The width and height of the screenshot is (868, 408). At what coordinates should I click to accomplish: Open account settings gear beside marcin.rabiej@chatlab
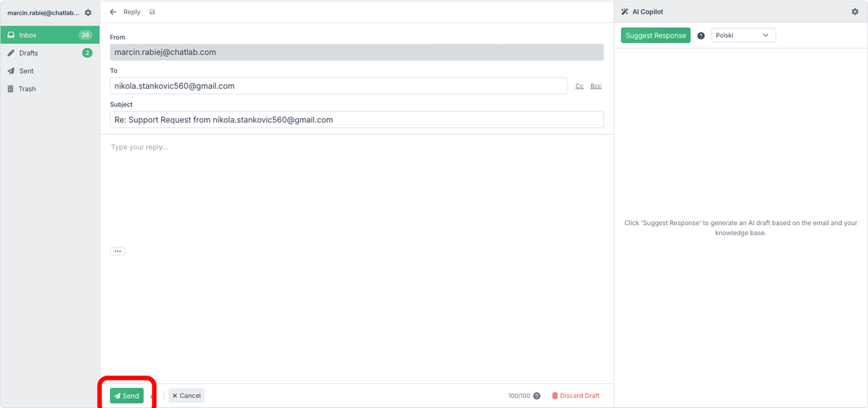click(88, 12)
